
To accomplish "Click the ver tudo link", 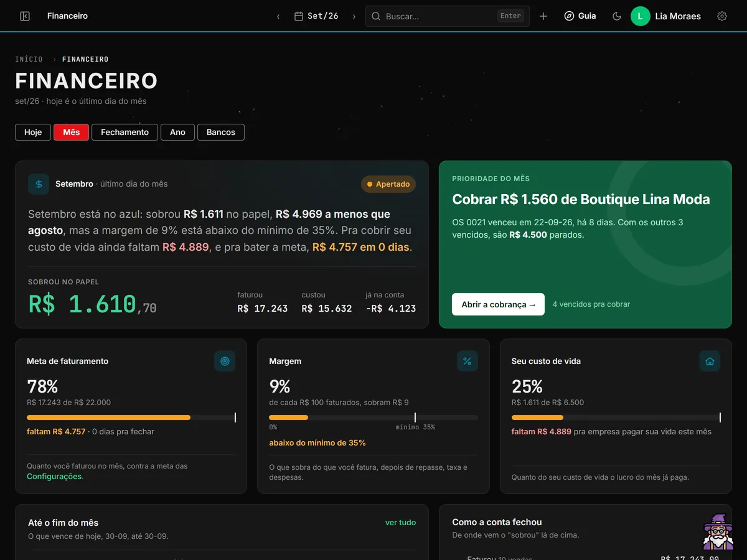I will point(400,523).
